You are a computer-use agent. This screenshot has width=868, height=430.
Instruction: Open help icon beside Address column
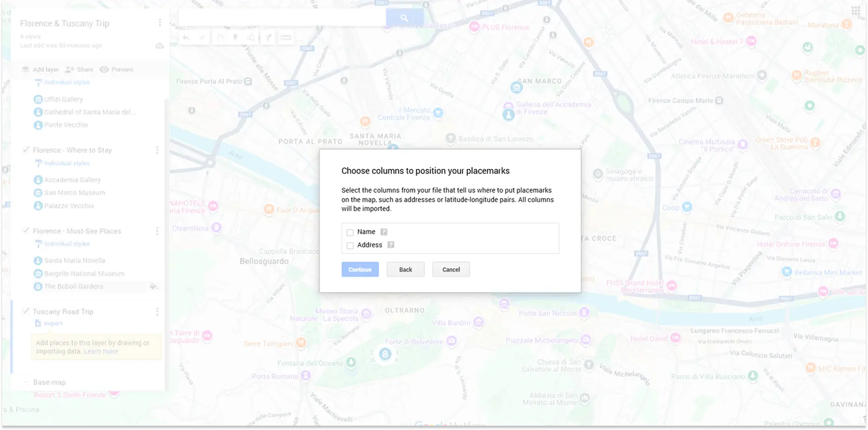coord(391,245)
